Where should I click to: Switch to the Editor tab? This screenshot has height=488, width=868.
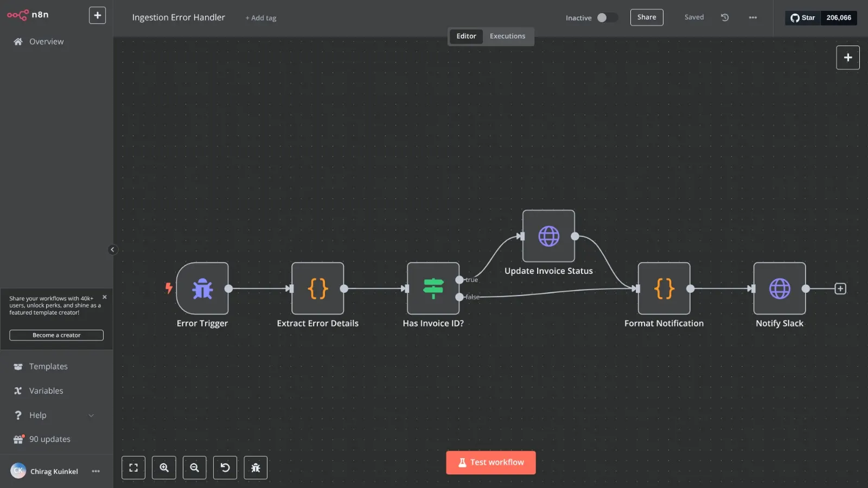tap(466, 36)
